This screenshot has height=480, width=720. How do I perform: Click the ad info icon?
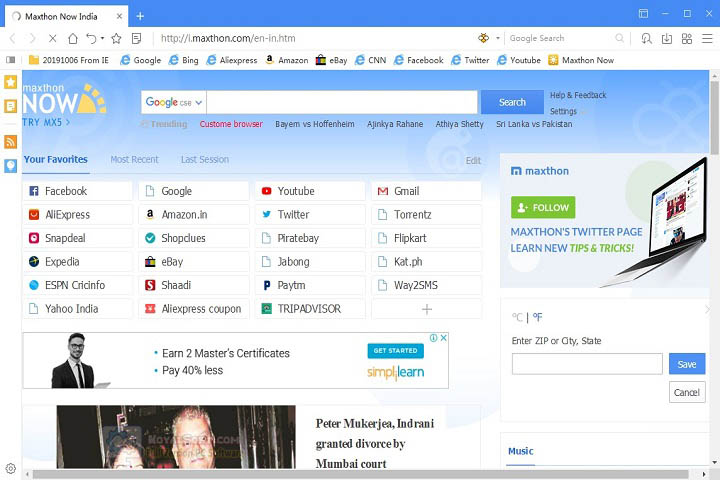(x=433, y=338)
